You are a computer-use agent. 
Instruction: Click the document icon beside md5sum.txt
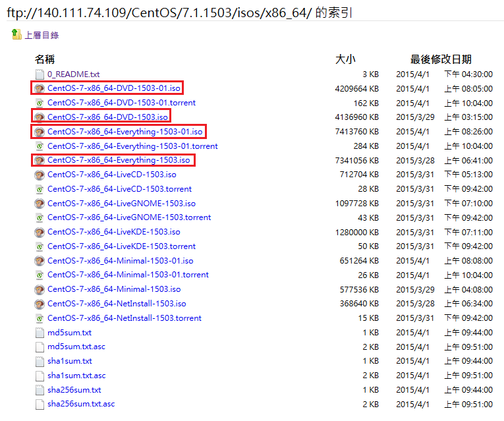click(x=40, y=333)
